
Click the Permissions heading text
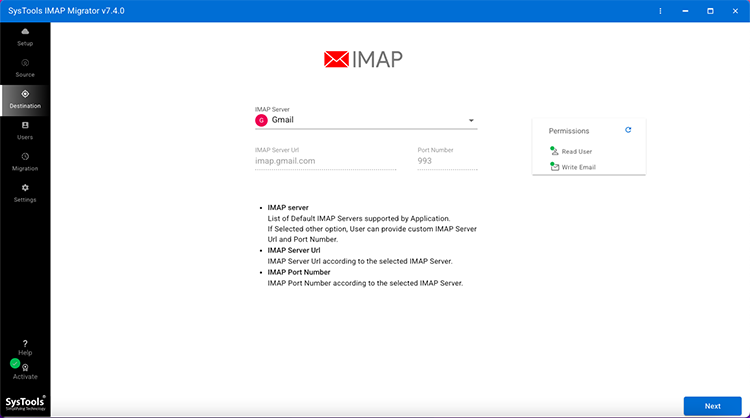coord(569,131)
